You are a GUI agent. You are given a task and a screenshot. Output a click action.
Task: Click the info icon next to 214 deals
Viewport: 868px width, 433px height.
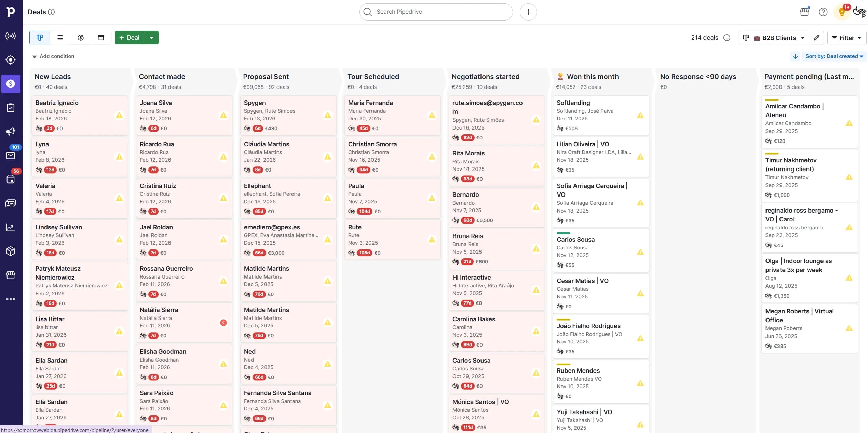(727, 38)
